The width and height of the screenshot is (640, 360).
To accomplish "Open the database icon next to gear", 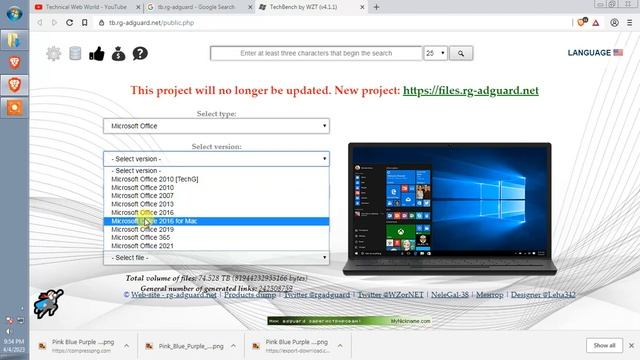I will 75,53.
